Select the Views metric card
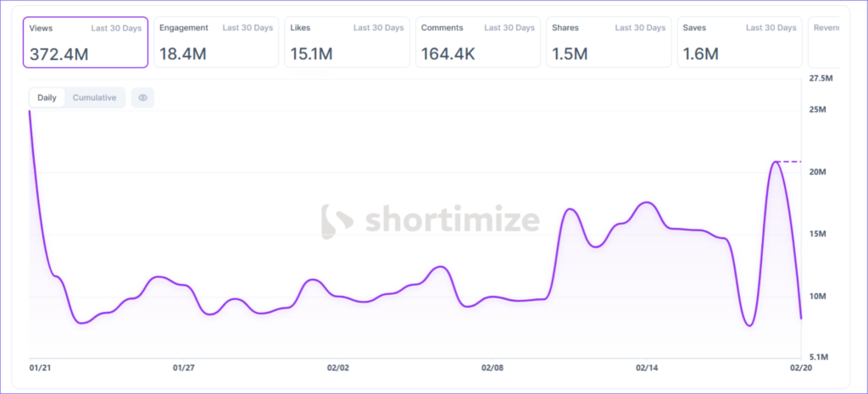The image size is (868, 394). pos(86,42)
